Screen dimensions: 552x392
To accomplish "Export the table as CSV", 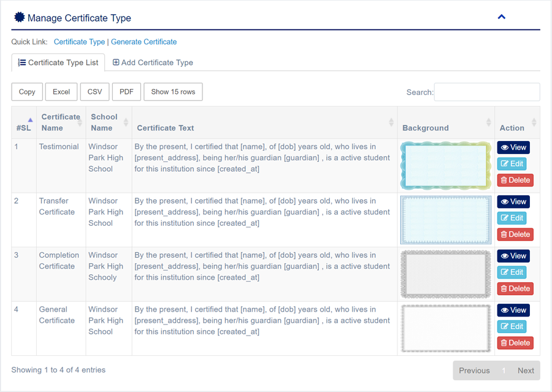I will (94, 92).
